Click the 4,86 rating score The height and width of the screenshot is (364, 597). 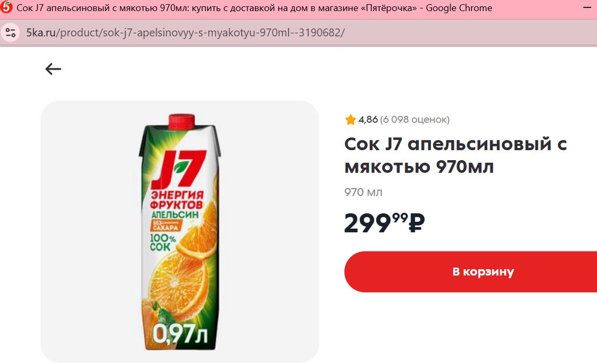point(368,120)
